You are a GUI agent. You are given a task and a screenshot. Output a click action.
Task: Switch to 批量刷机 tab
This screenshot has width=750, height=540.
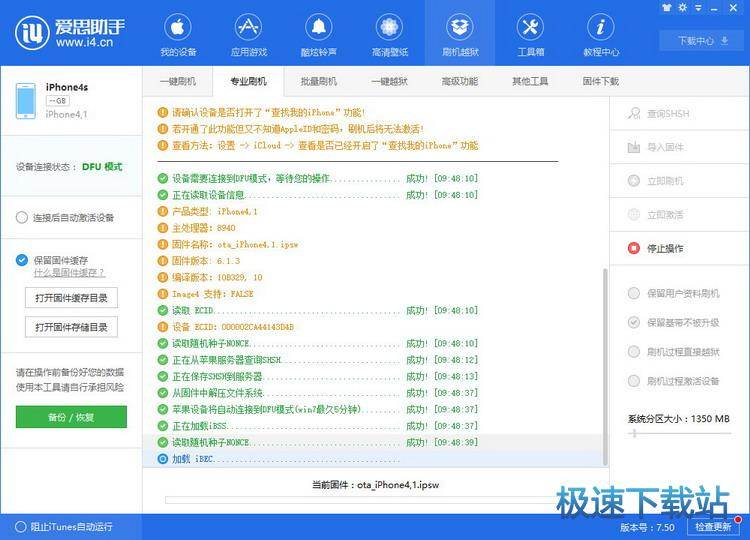point(319,81)
